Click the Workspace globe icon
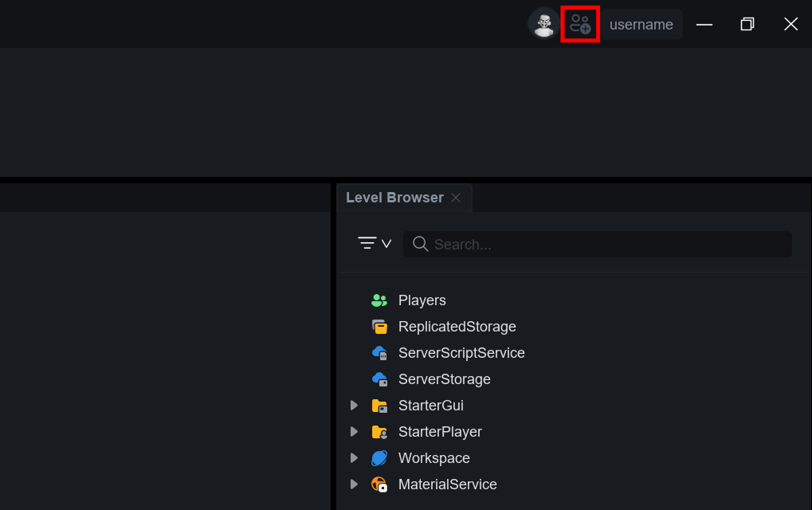This screenshot has height=510, width=812. [379, 458]
